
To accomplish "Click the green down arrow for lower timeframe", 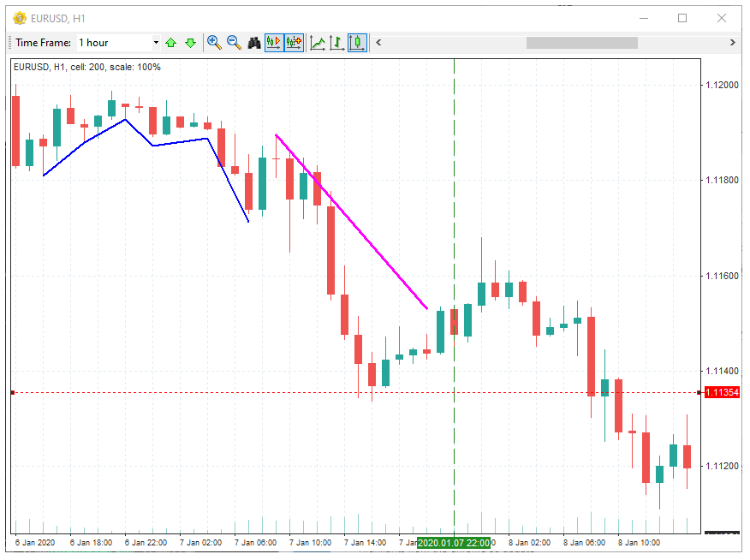I will tap(191, 41).
